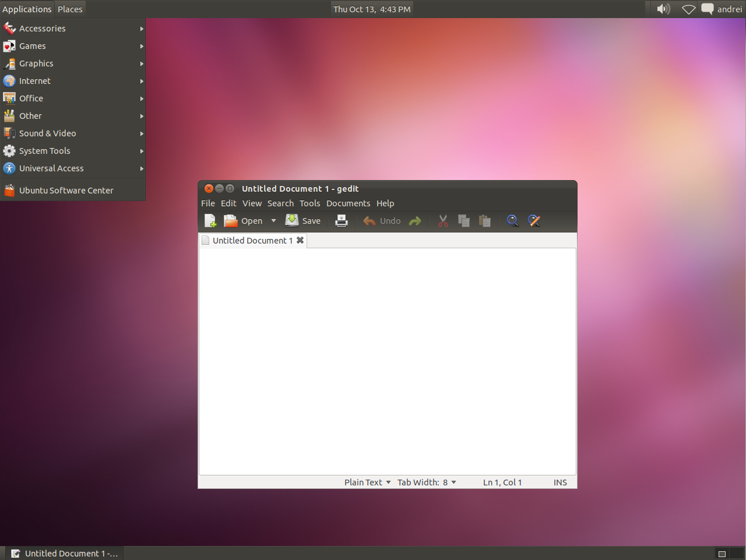Open Find with the magnifier icon

point(512,221)
